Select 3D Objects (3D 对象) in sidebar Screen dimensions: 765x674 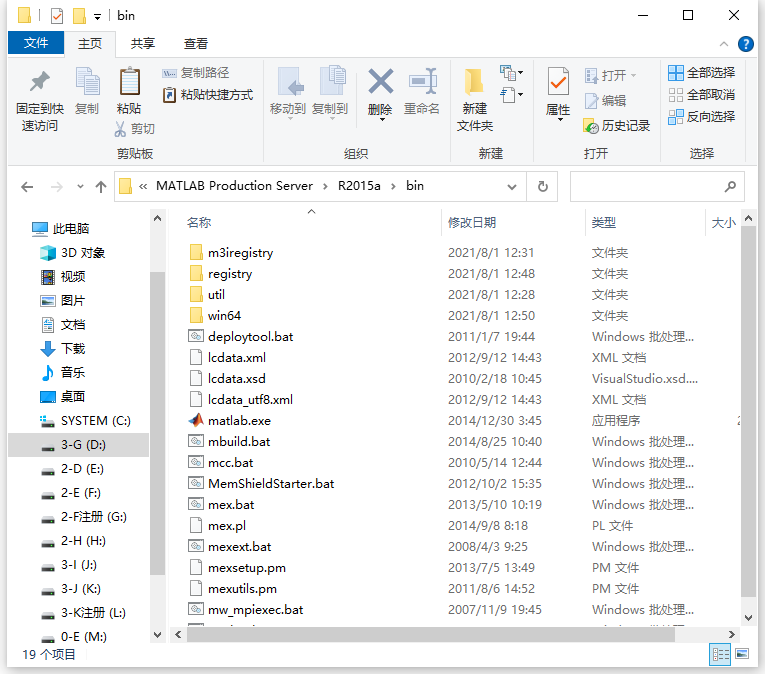click(72, 253)
